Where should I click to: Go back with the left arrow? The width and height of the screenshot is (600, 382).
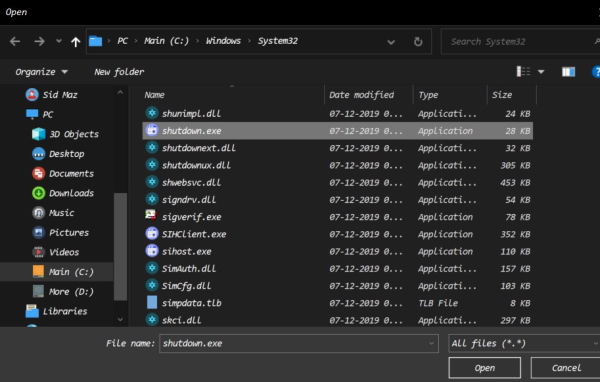(x=15, y=41)
